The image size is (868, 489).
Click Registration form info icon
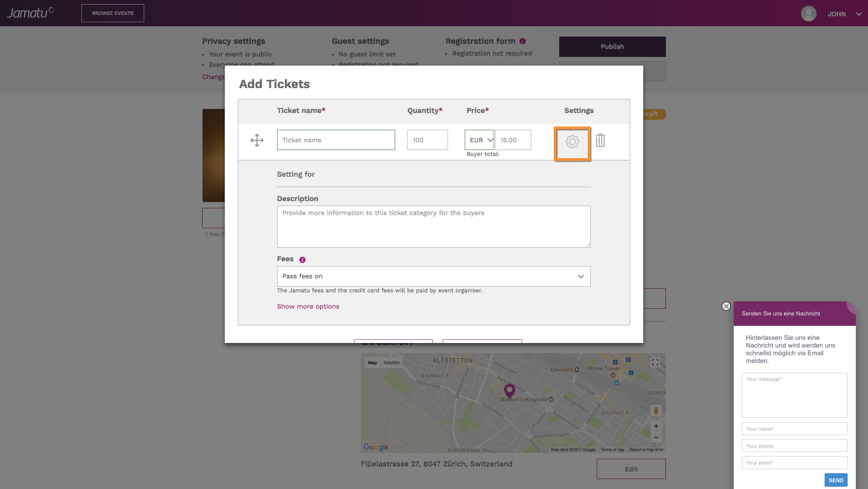tap(523, 41)
